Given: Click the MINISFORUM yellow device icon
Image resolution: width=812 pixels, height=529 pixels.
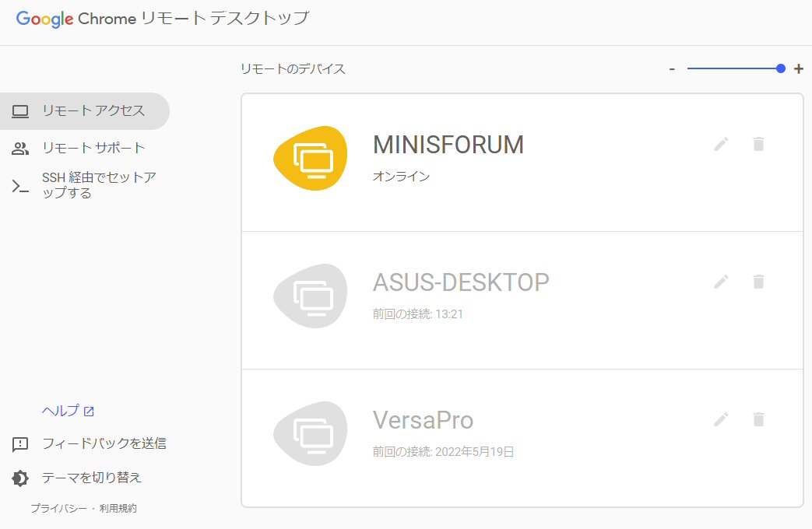Looking at the screenshot, I should (x=310, y=158).
